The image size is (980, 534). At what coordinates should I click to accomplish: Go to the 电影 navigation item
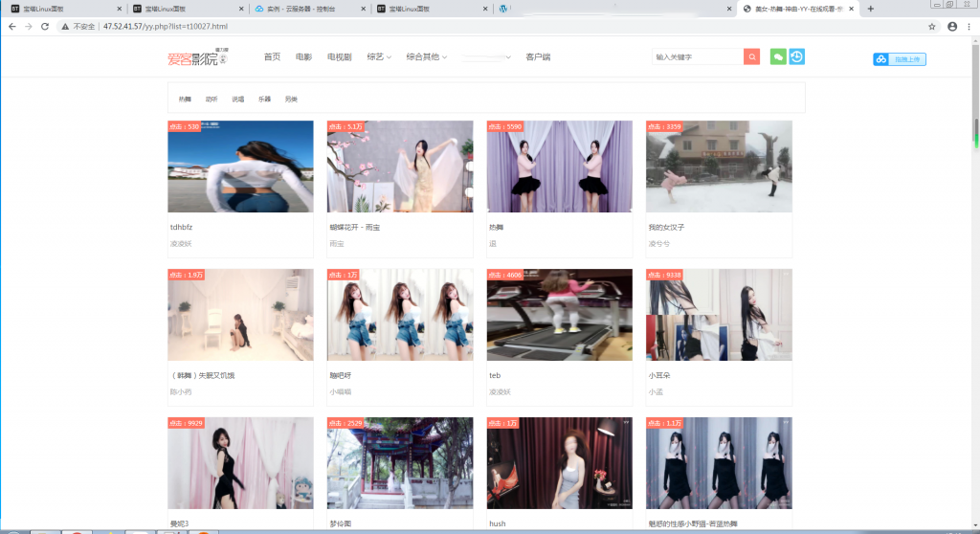[x=303, y=57]
